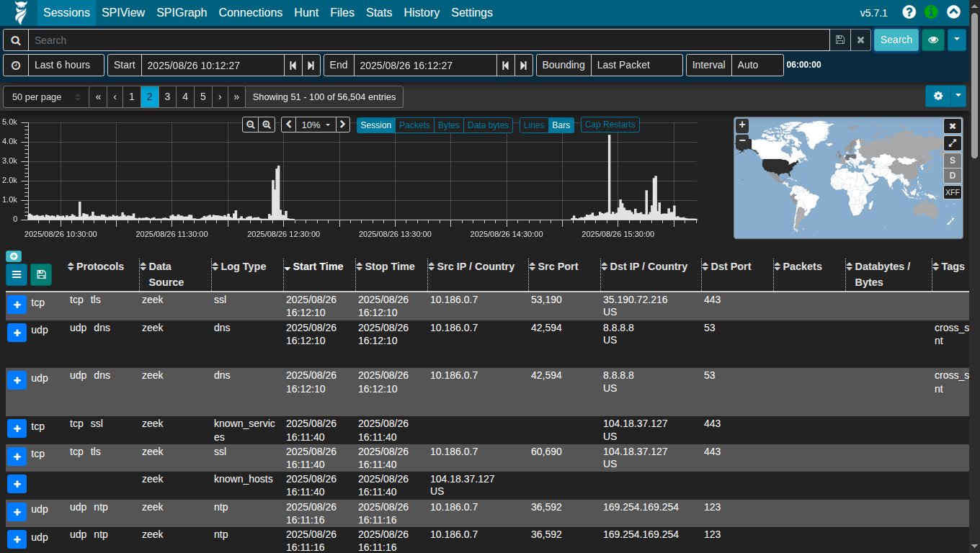The width and height of the screenshot is (980, 553).
Task: Click in the Search expression field
Action: [x=429, y=40]
